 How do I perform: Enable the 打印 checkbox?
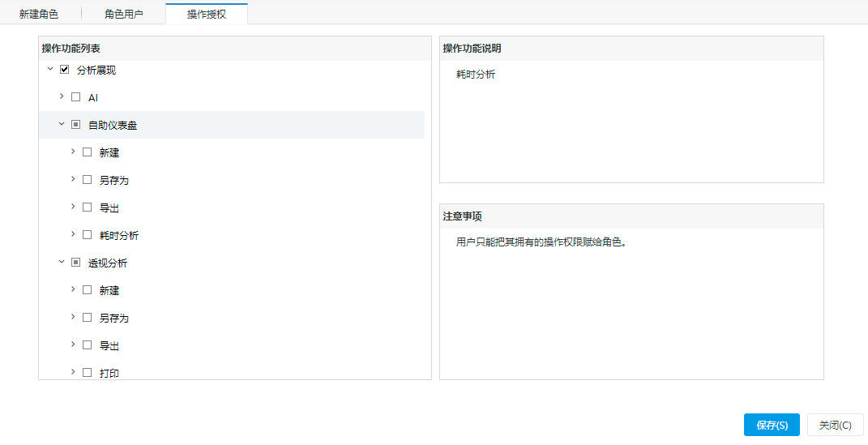tap(87, 373)
